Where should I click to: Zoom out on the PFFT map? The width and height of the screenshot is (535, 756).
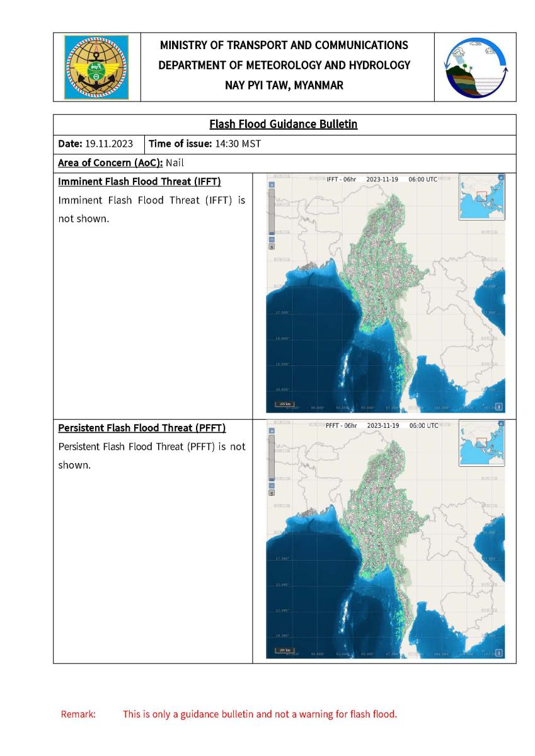272,485
